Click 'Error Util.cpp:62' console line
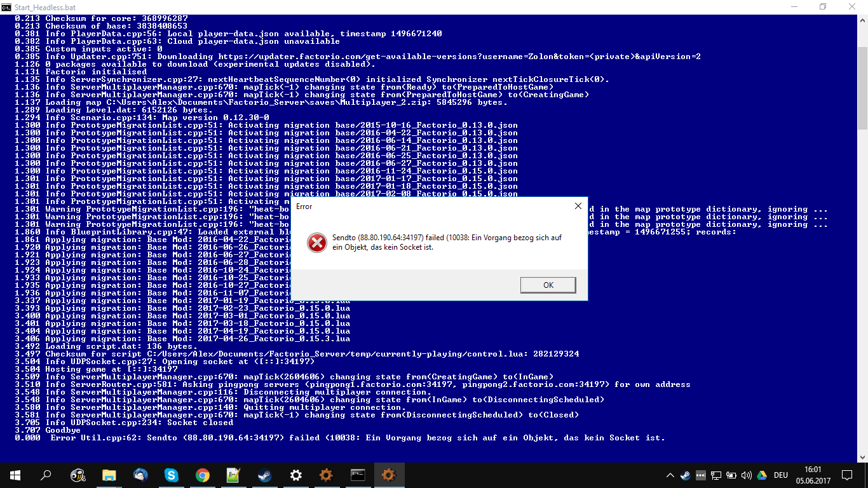This screenshot has height=488, width=868. pyautogui.click(x=340, y=438)
